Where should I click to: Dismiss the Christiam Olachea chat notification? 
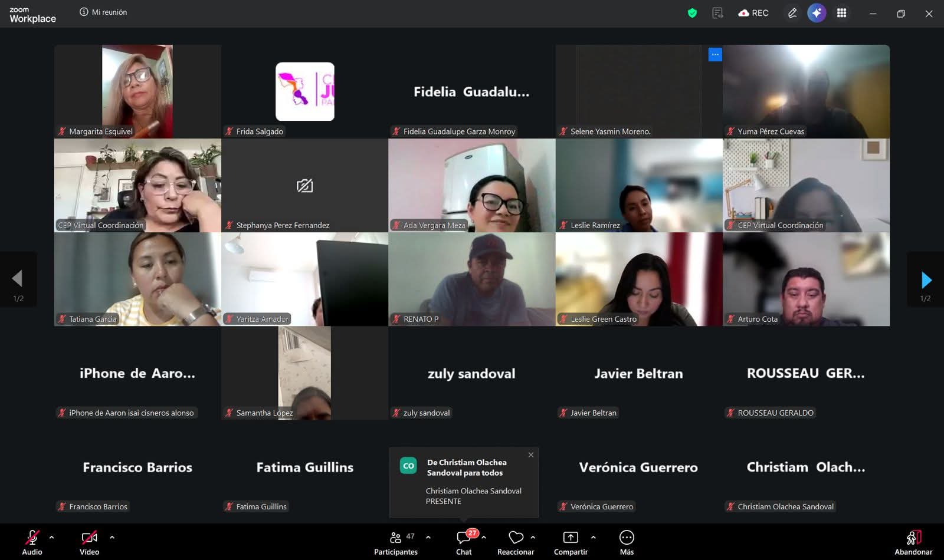pos(531,454)
